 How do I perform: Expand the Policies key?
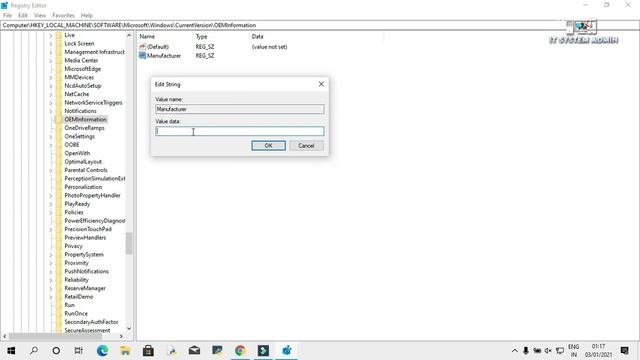tap(51, 213)
